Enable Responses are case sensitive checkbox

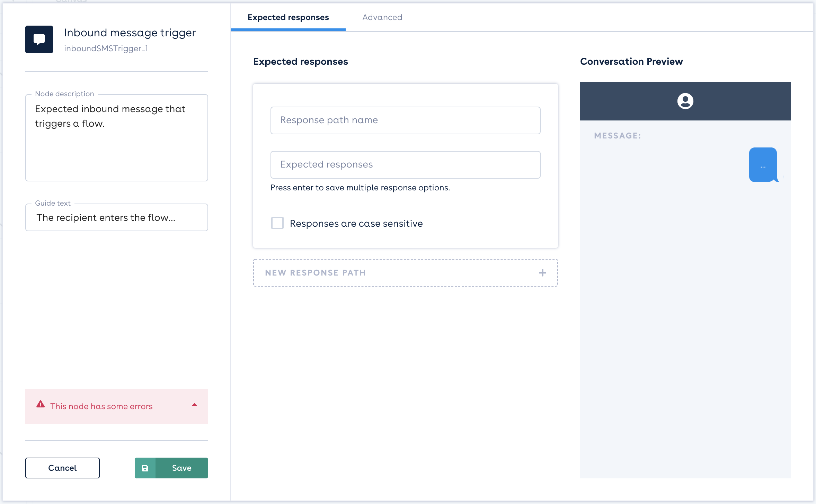(x=277, y=223)
